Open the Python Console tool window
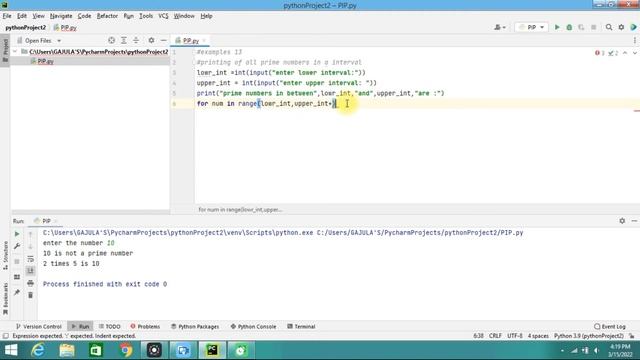Viewport: 640px width, 360px height. point(253,327)
